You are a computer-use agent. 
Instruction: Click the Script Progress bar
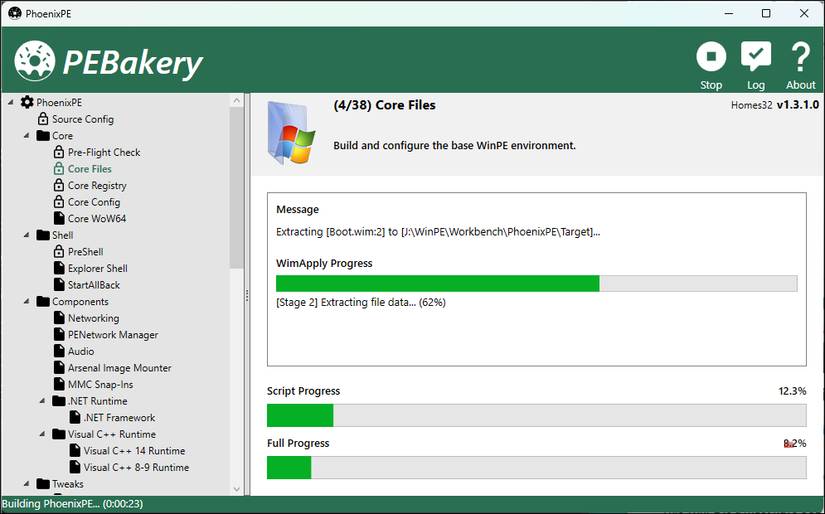[537, 415]
